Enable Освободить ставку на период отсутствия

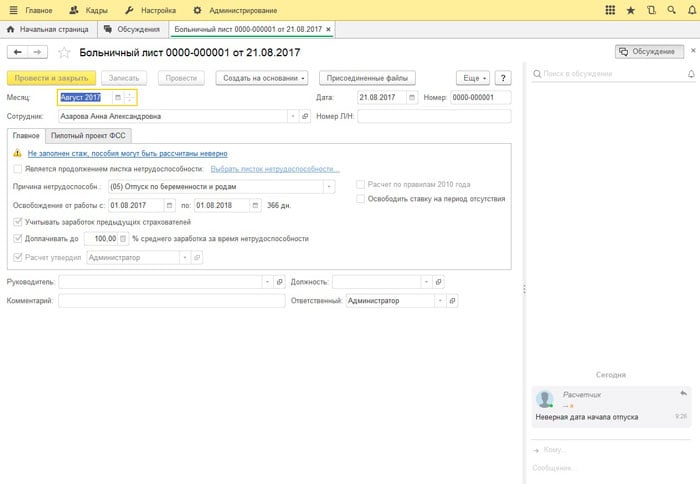(x=361, y=199)
